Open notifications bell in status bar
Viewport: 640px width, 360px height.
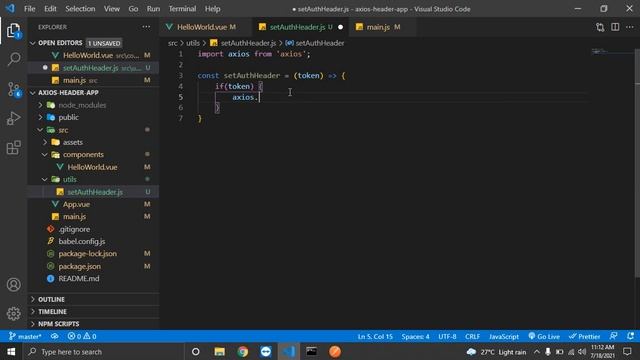630,336
